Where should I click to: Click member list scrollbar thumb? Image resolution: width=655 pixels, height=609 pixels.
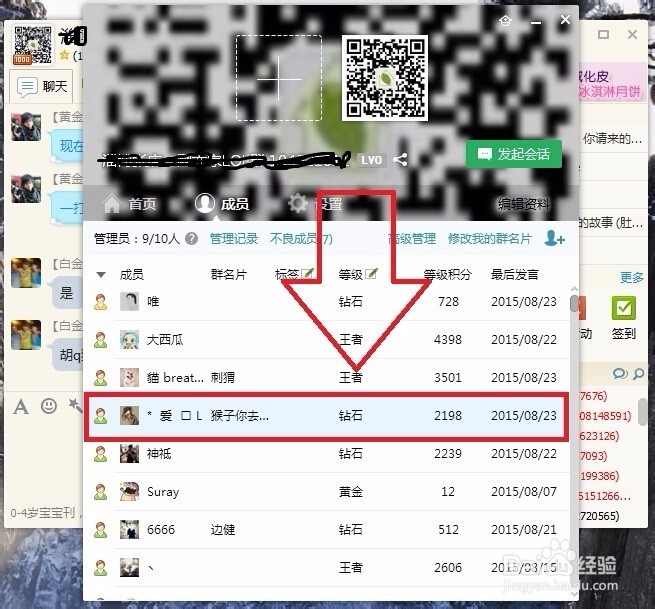pyautogui.click(x=574, y=304)
